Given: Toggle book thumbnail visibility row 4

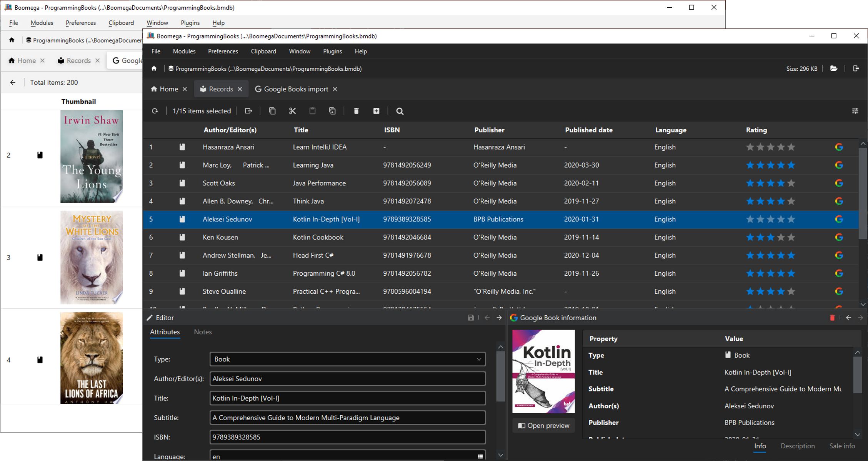Looking at the screenshot, I should coord(40,360).
